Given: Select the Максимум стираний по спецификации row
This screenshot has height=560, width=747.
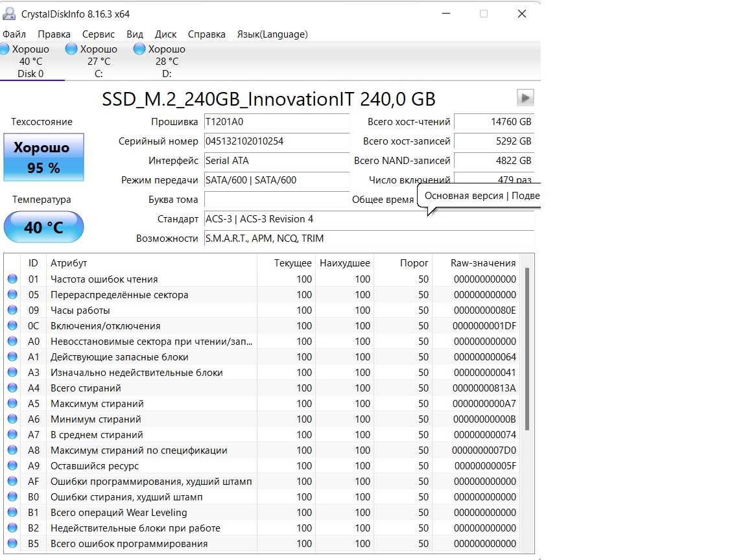Looking at the screenshot, I should 262,450.
